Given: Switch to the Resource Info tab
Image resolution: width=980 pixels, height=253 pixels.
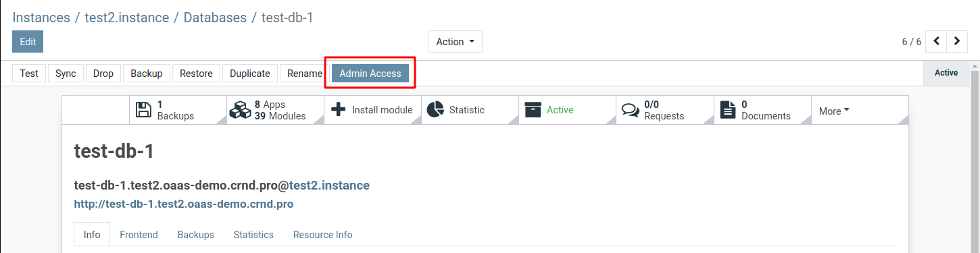Looking at the screenshot, I should click(x=322, y=235).
